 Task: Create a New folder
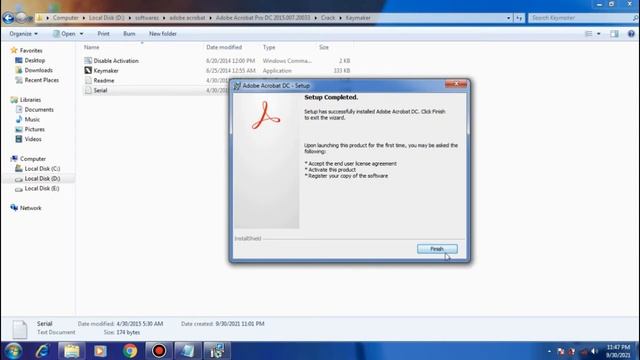coord(162,34)
